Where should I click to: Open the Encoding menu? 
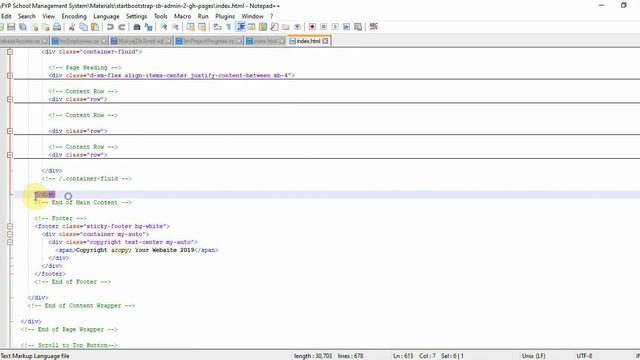click(x=74, y=16)
